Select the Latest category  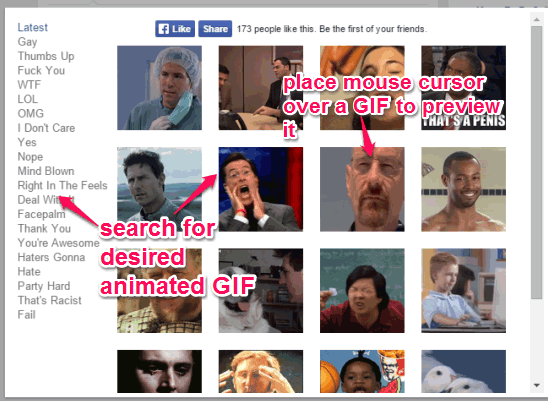tap(33, 27)
